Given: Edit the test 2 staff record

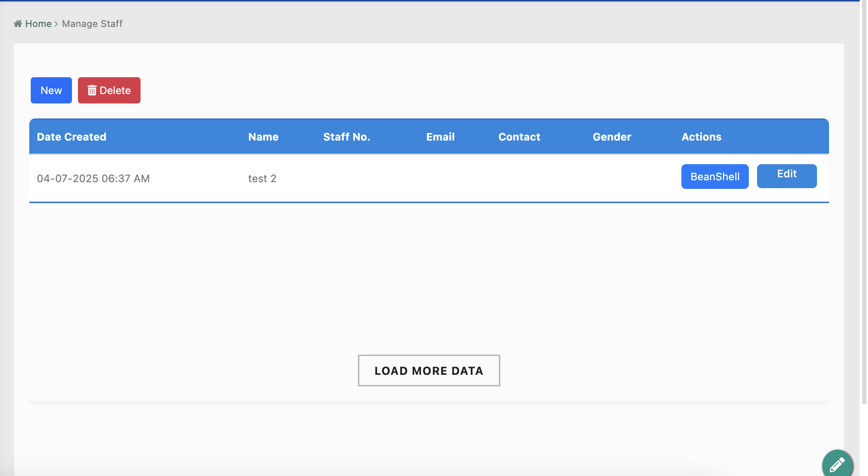Looking at the screenshot, I should pos(787,176).
